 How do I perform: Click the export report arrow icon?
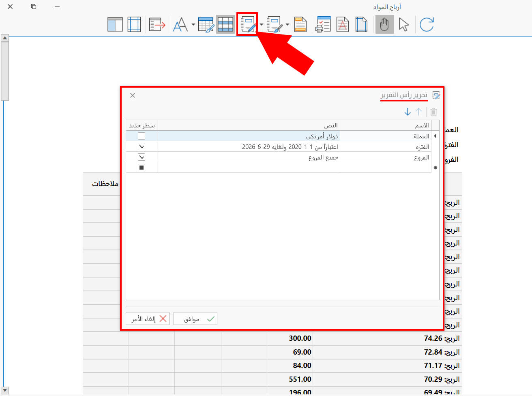pyautogui.click(x=157, y=24)
